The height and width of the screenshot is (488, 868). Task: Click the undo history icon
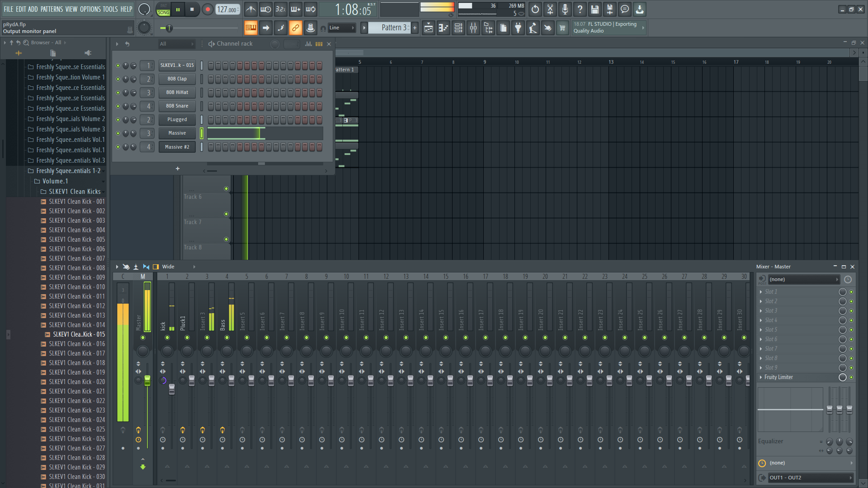tap(535, 9)
